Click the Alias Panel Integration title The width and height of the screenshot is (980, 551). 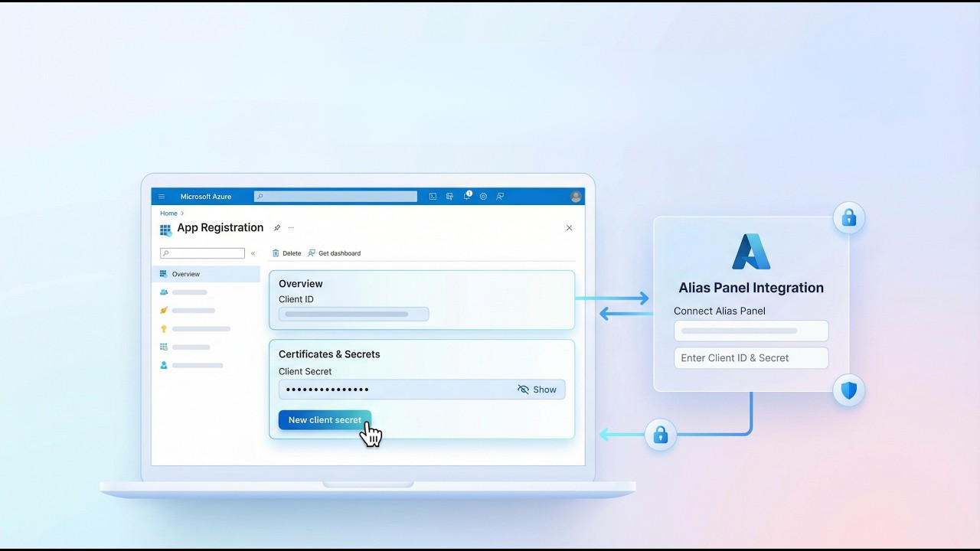pyautogui.click(x=751, y=288)
